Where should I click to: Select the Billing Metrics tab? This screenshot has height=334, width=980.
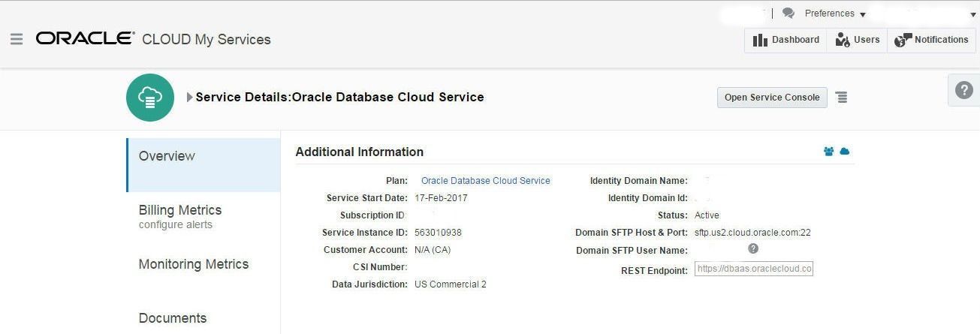pos(180,210)
